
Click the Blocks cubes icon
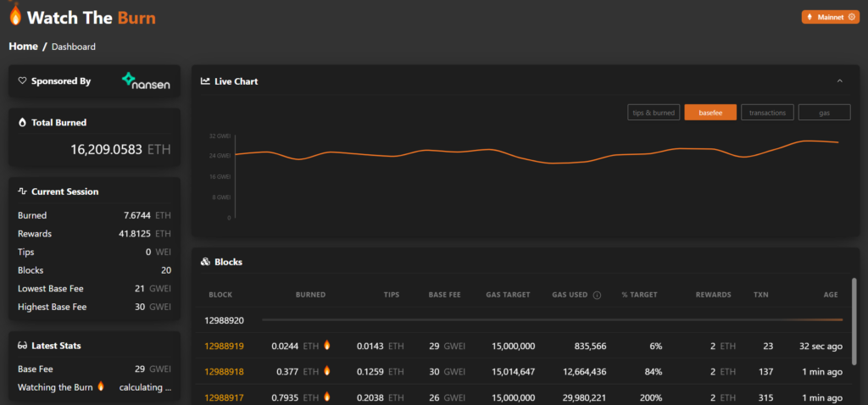coord(205,262)
